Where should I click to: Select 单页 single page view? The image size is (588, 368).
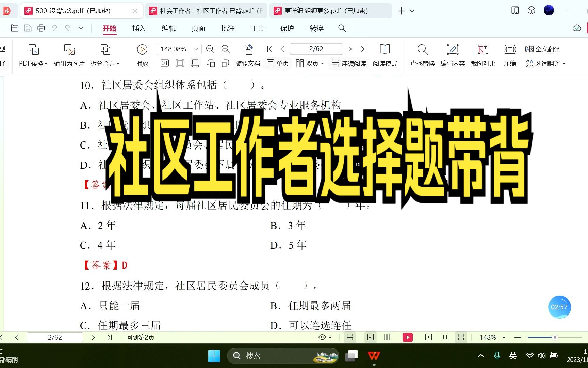(278, 63)
